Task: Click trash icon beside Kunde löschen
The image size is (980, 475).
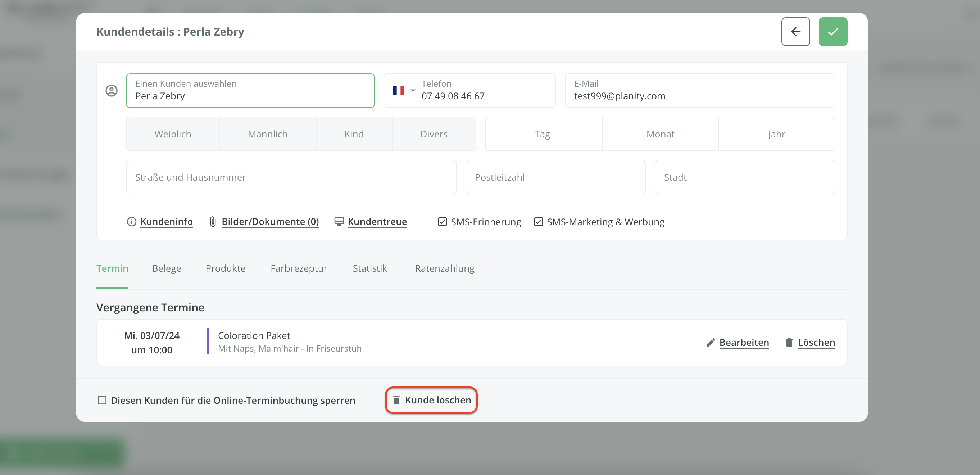Action: pos(396,400)
